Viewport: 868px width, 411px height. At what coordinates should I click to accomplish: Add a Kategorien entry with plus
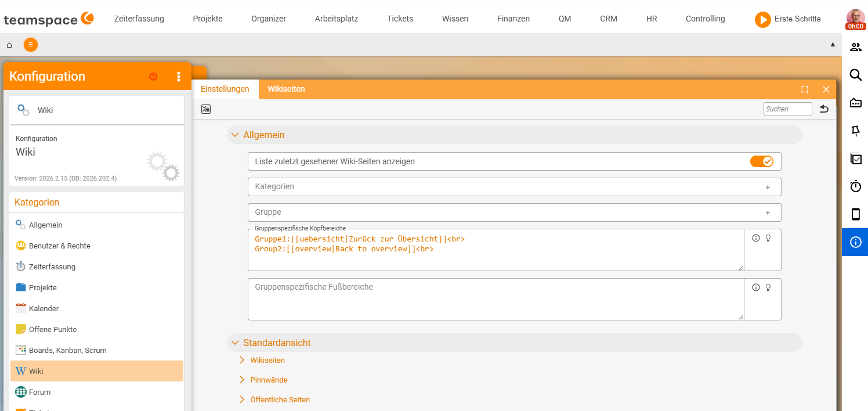[x=768, y=187]
